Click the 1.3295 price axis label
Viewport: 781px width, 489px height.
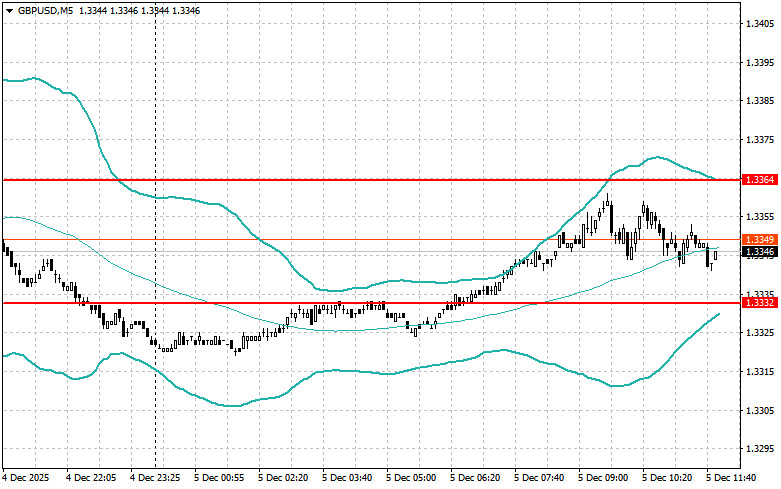coord(760,449)
